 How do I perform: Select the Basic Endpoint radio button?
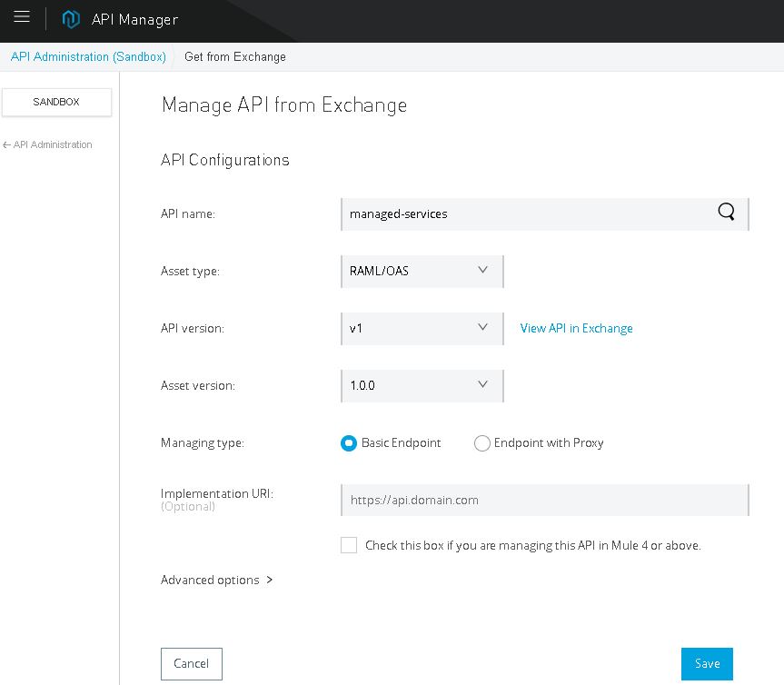(349, 443)
